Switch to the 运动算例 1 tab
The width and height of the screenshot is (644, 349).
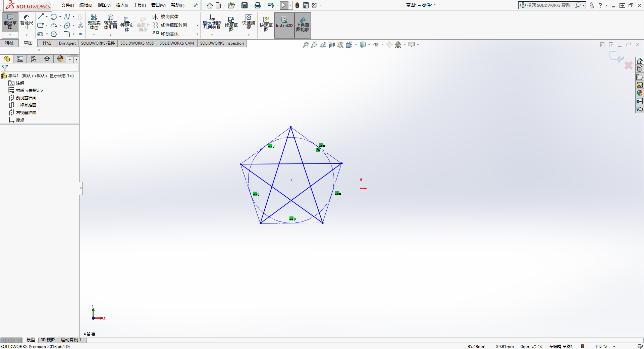point(70,340)
